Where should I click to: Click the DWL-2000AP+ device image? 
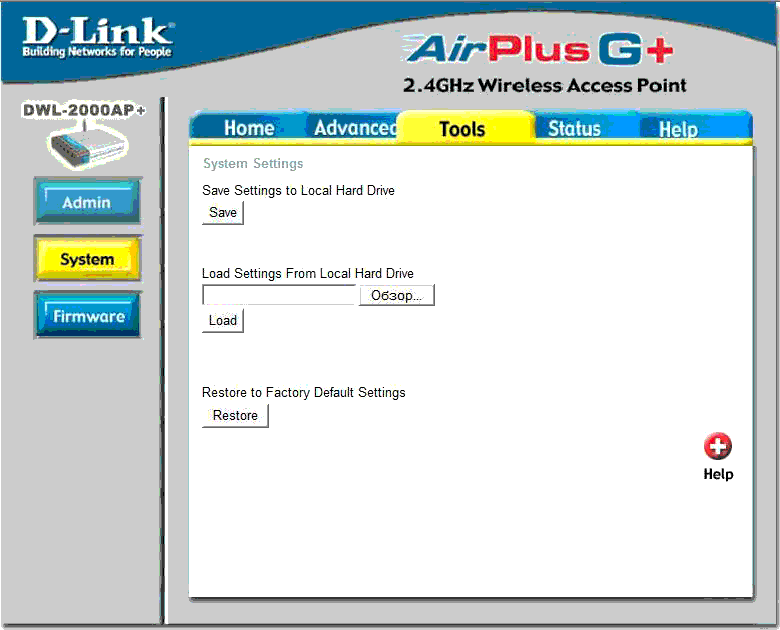[x=88, y=147]
